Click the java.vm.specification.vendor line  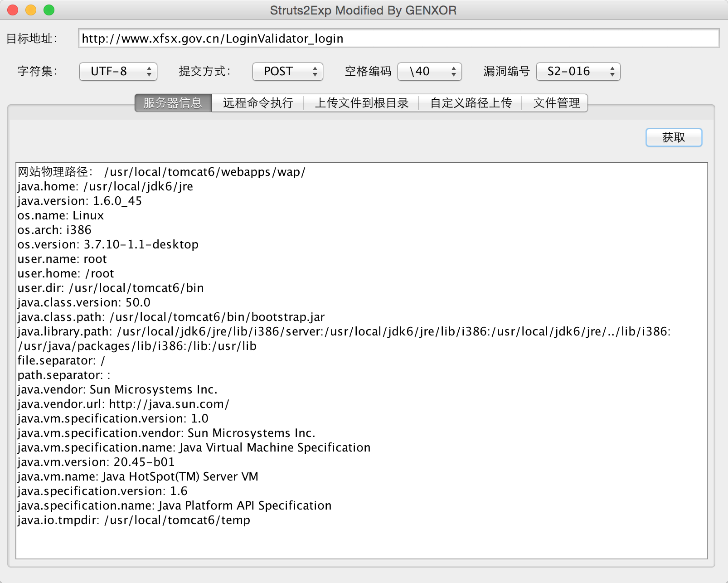166,433
